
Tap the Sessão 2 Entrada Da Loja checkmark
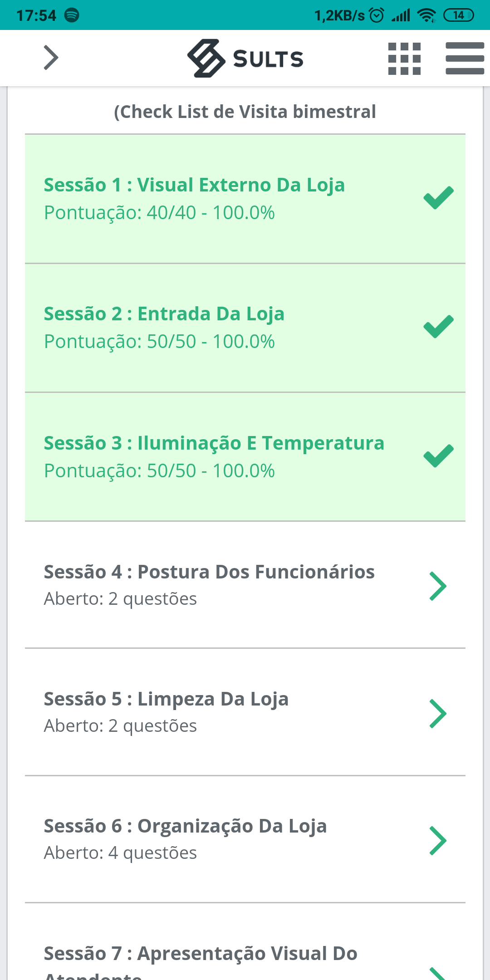pos(438,327)
